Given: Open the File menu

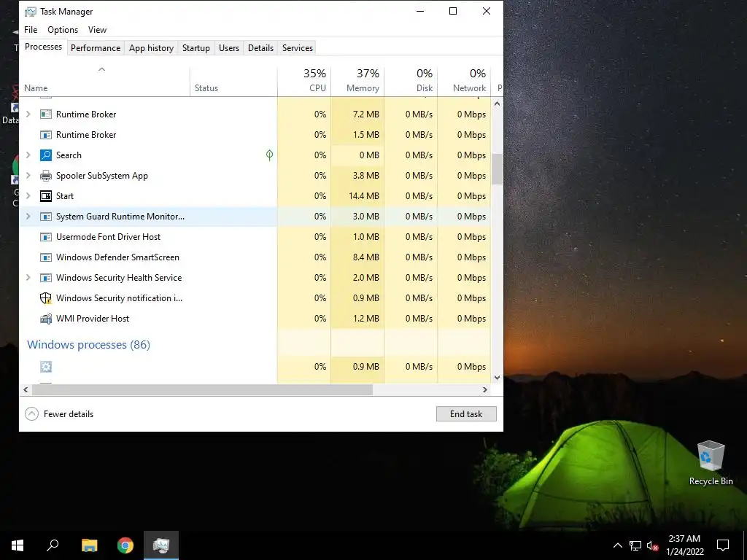Looking at the screenshot, I should [31, 29].
